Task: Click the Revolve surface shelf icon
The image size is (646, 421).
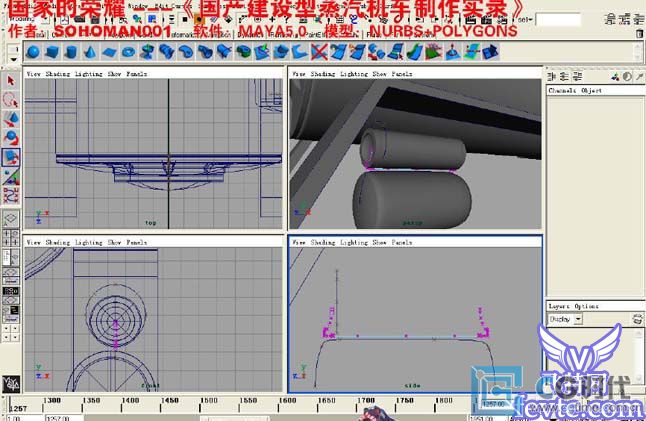Action: [147, 52]
